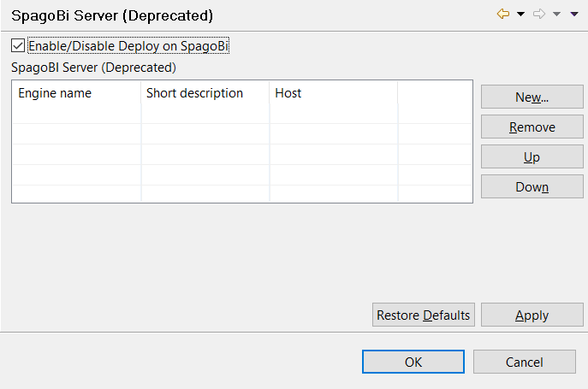Click the back navigation arrow icon
This screenshot has width=588, height=389.
click(x=503, y=15)
